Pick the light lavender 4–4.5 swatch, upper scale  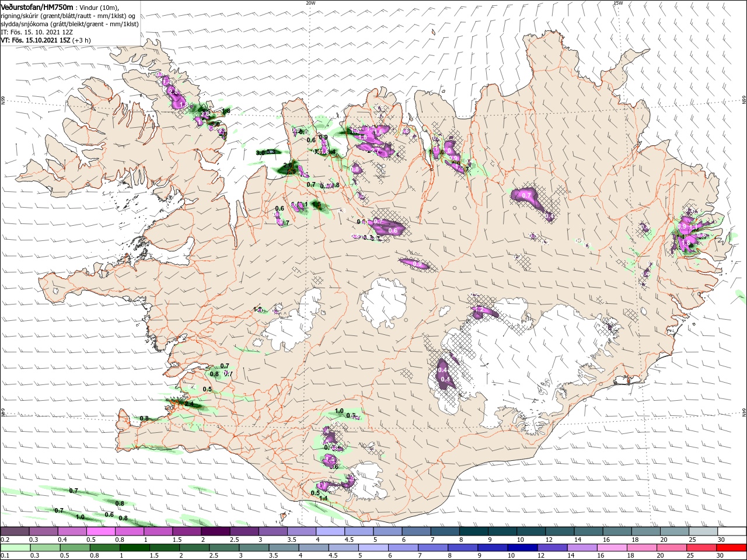point(330,532)
